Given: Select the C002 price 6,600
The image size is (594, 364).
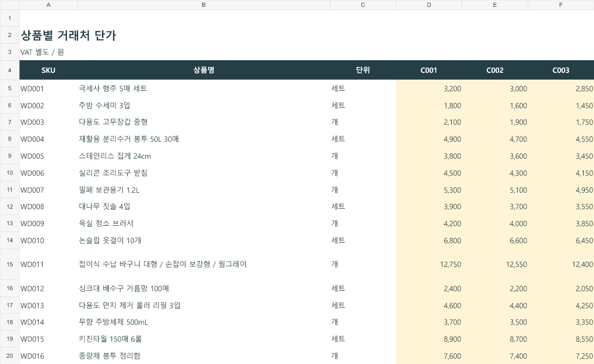Looking at the screenshot, I should 495,240.
